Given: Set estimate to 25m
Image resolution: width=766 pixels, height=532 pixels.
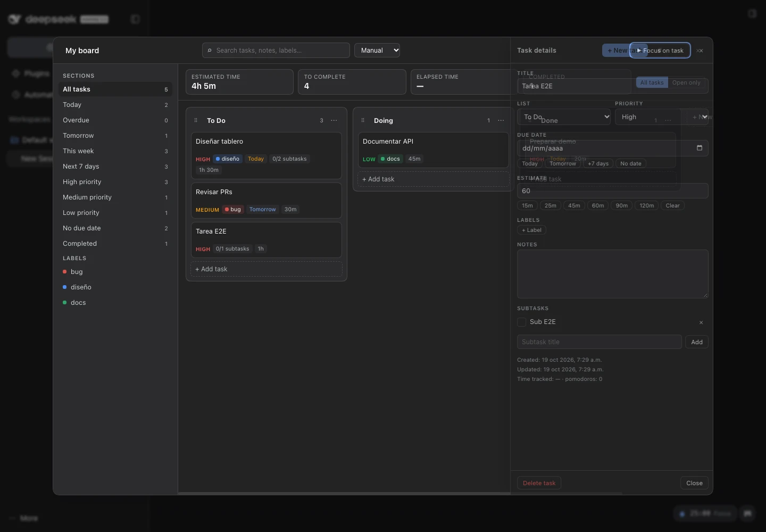Looking at the screenshot, I should pyautogui.click(x=551, y=205).
